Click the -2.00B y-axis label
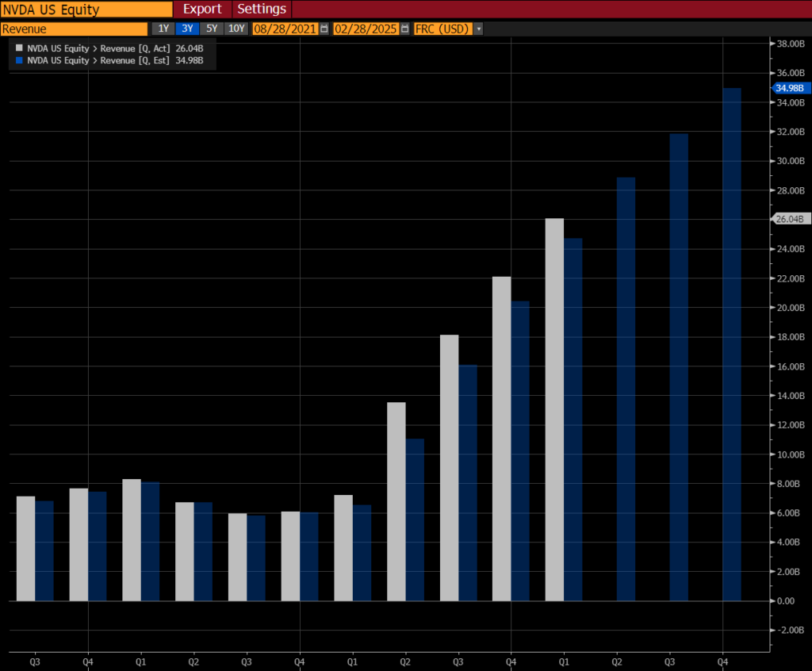 [x=791, y=630]
